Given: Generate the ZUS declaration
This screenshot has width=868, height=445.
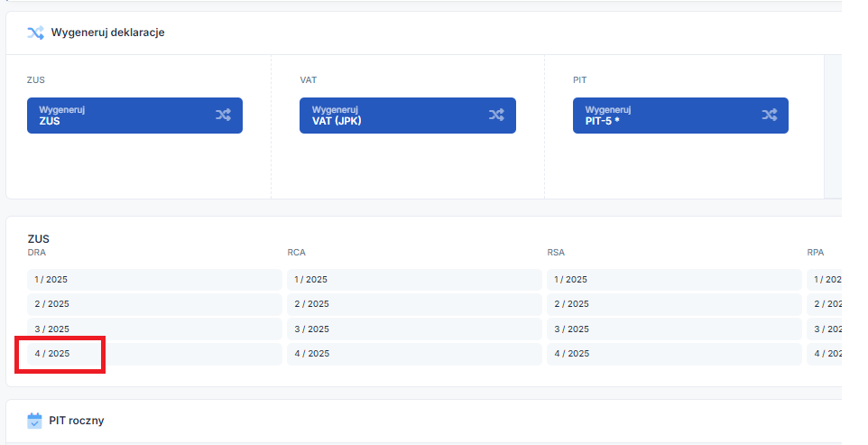Looking at the screenshot, I should coord(134,116).
